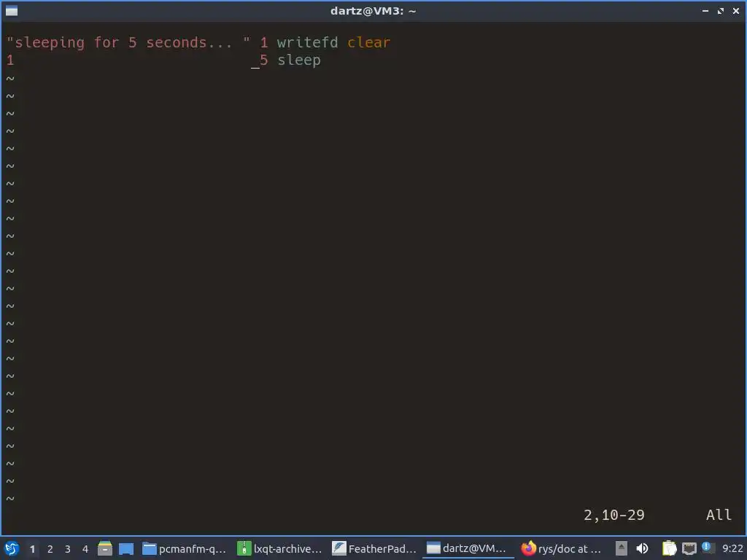Switch to virtual desktop 4
Viewport: 747px width, 560px height.
[85, 549]
